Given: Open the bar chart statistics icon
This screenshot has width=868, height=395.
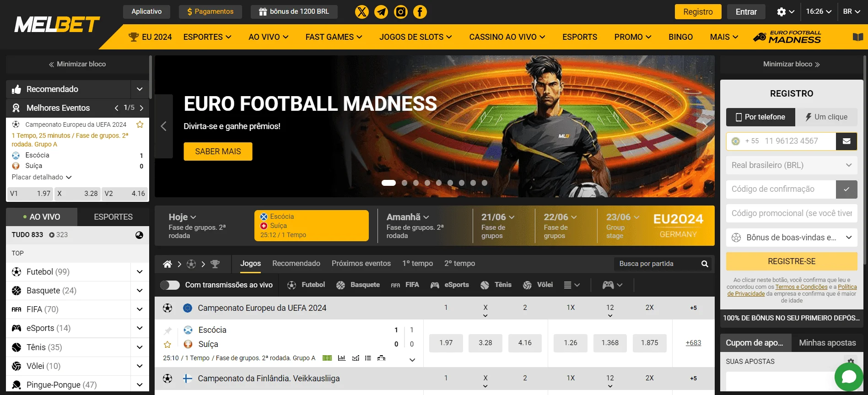Looking at the screenshot, I should 341,358.
